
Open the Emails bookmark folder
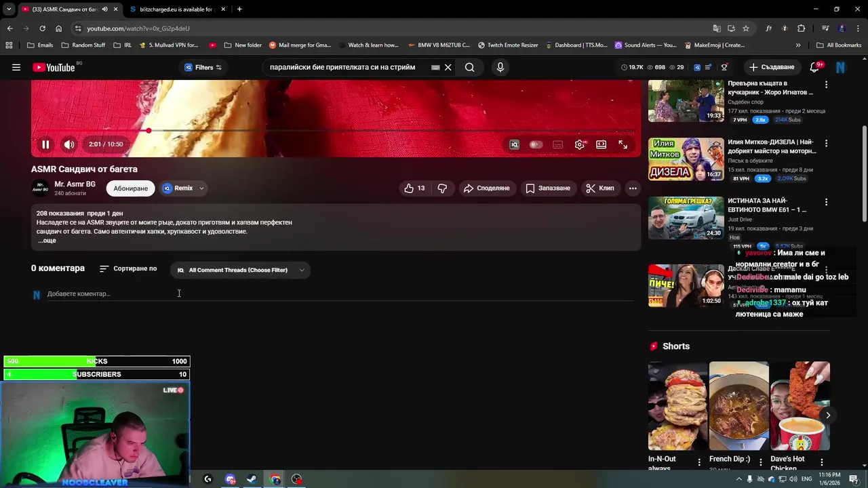[40, 45]
